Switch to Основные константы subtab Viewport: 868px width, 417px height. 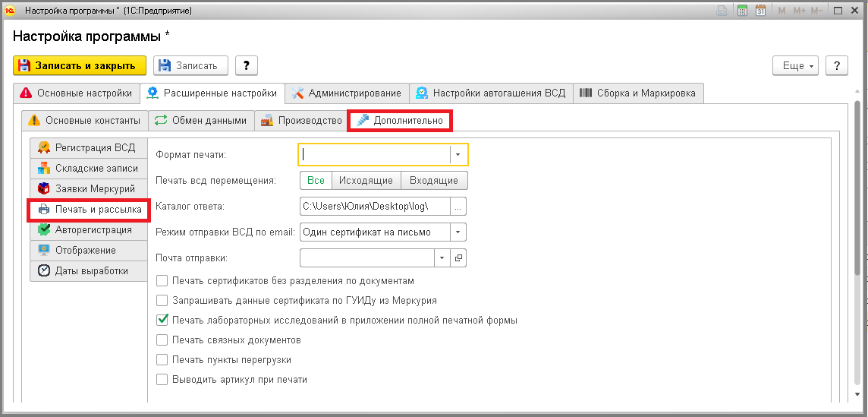[85, 120]
